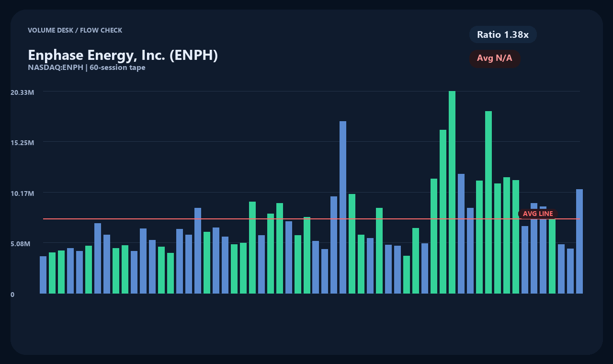Click the Ratio 1.38x badge
Viewport: 613px width, 364px height.
503,34
